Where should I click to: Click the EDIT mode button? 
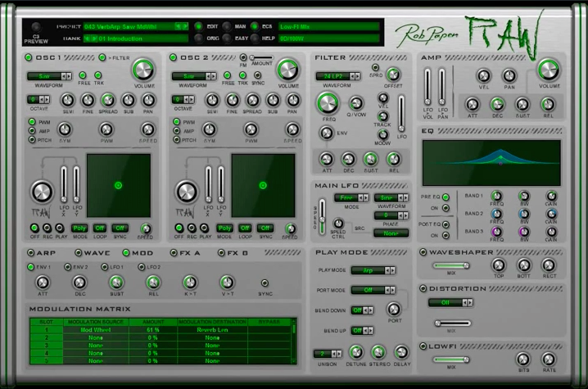coord(198,26)
